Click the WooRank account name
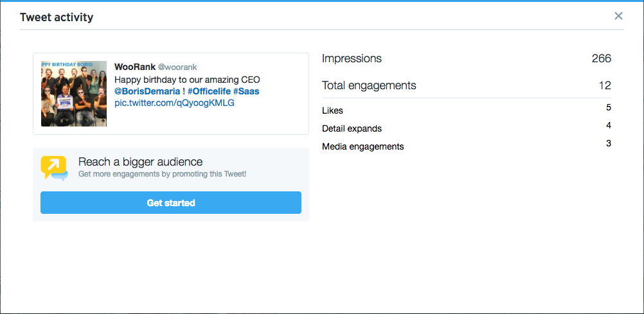This screenshot has width=644, height=314. pos(135,67)
